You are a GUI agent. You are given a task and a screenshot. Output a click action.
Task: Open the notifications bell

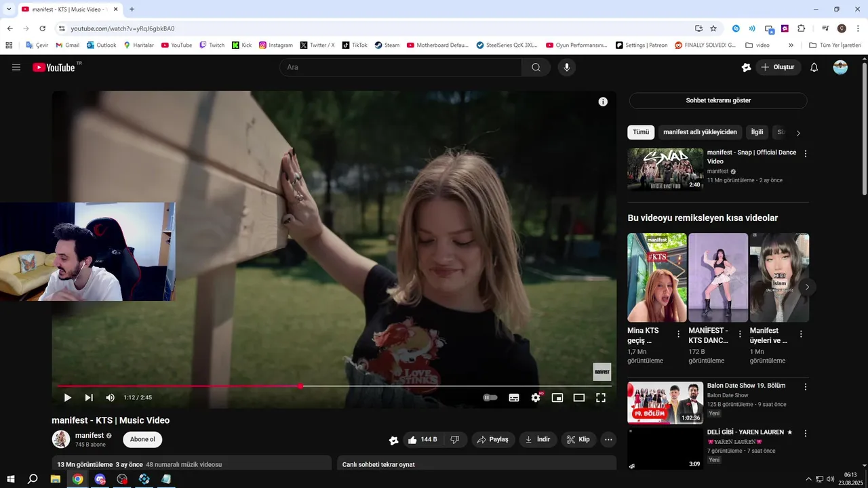click(x=814, y=67)
